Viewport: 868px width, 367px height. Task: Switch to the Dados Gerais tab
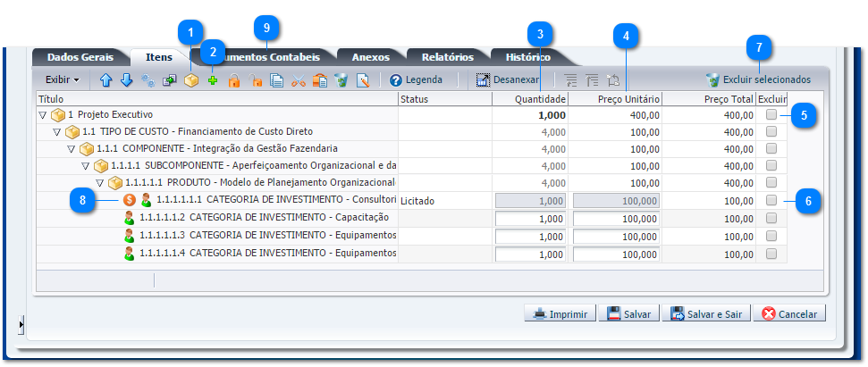tap(80, 57)
